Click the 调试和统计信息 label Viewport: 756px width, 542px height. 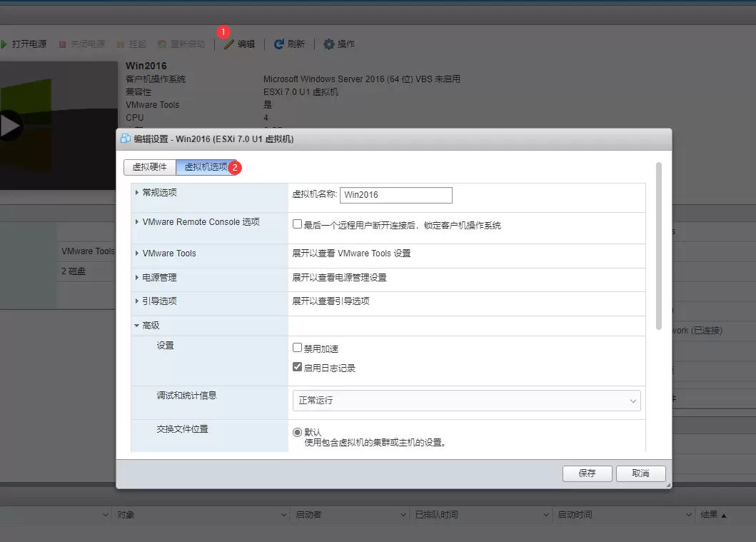tap(186, 396)
